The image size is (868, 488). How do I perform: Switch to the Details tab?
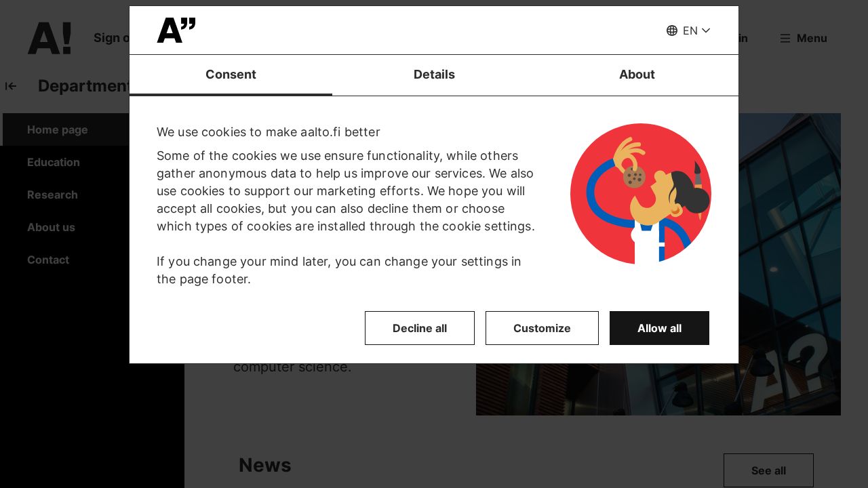click(x=434, y=75)
